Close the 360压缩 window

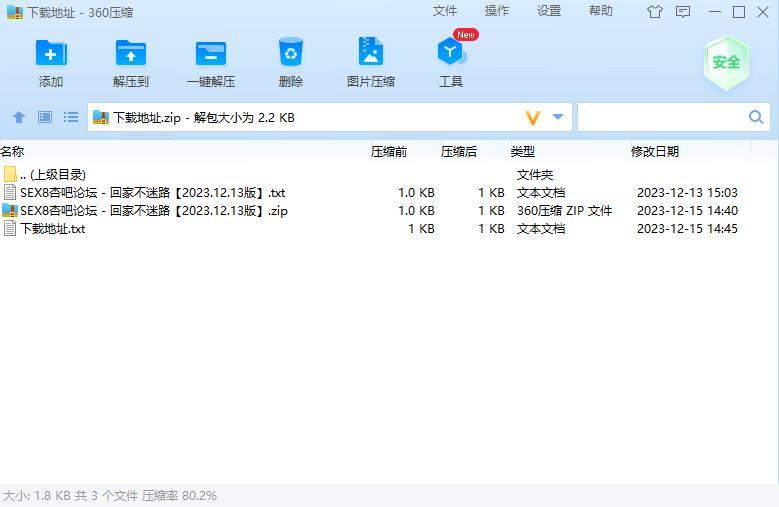763,11
